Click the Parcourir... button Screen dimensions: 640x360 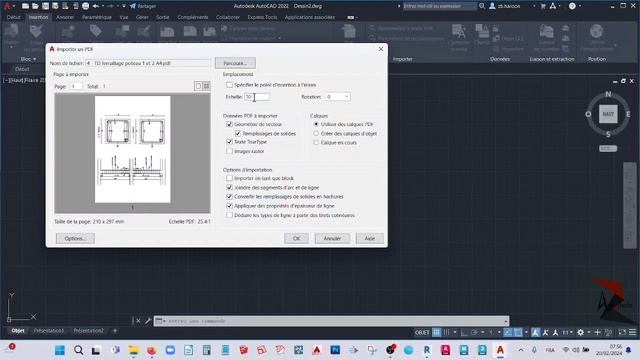tap(235, 63)
